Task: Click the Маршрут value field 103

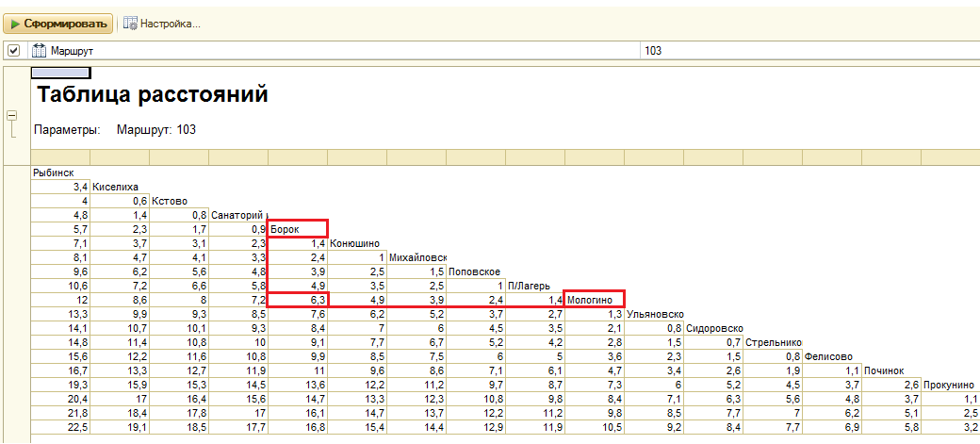Action: (810, 51)
